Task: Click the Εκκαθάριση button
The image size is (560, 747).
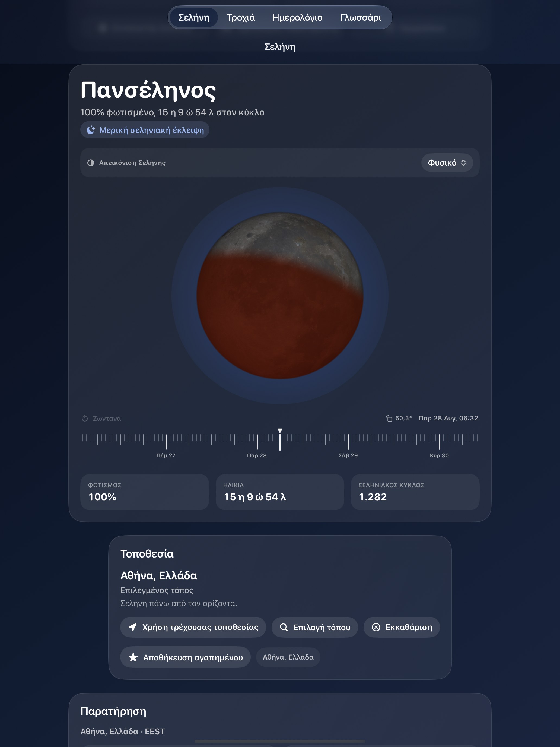Action: [402, 628]
